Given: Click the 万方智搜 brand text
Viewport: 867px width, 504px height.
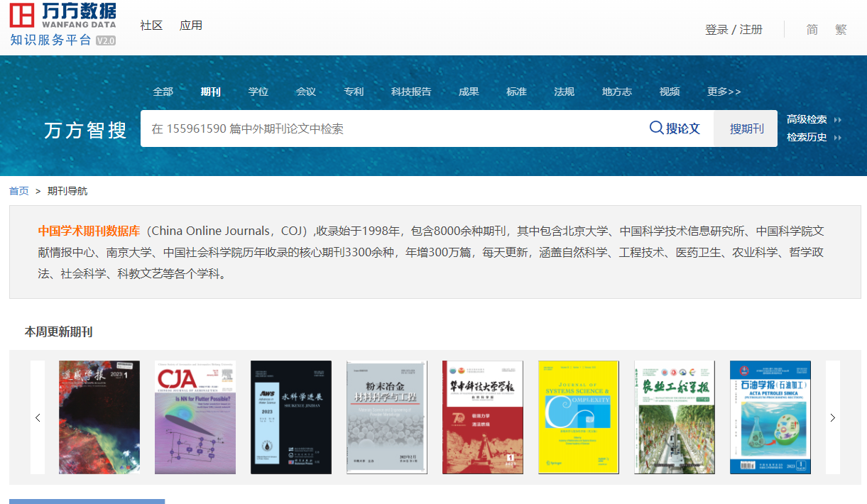Looking at the screenshot, I should pos(85,130).
